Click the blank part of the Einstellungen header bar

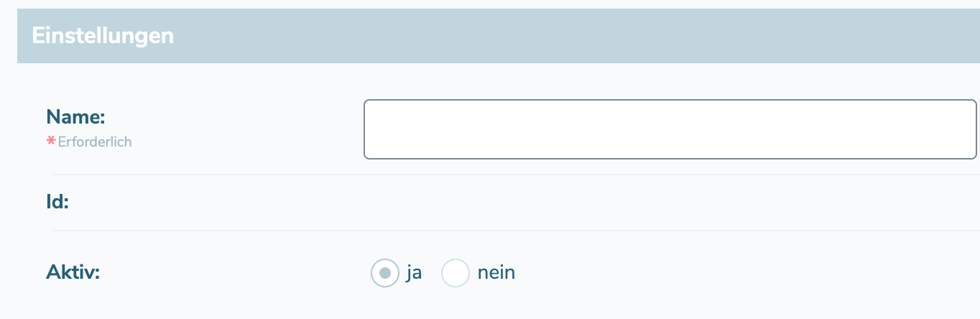click(575, 36)
